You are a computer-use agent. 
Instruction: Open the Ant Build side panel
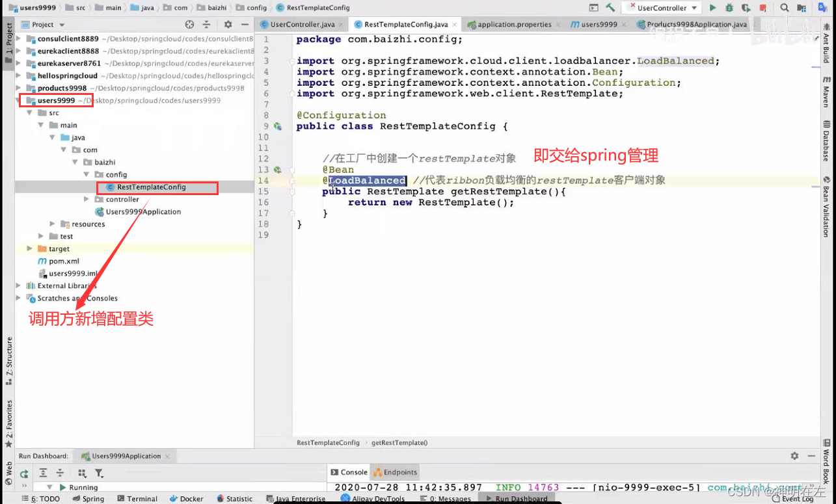tap(826, 44)
